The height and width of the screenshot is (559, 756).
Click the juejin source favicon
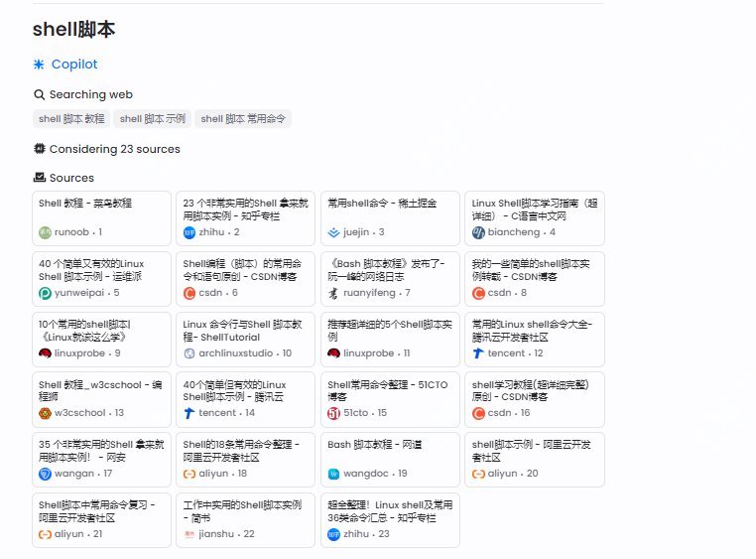334,232
